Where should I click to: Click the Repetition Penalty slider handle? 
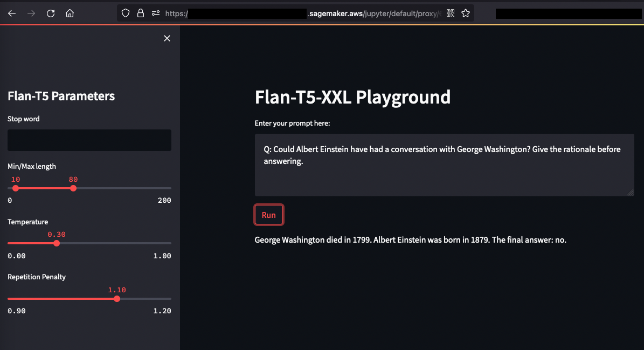pyautogui.click(x=117, y=299)
